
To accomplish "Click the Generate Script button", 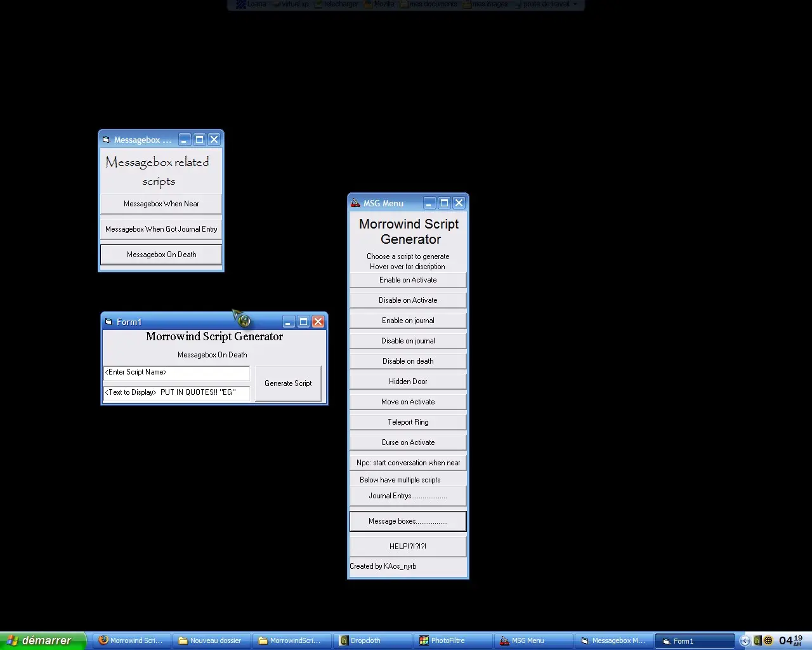I will click(x=288, y=383).
